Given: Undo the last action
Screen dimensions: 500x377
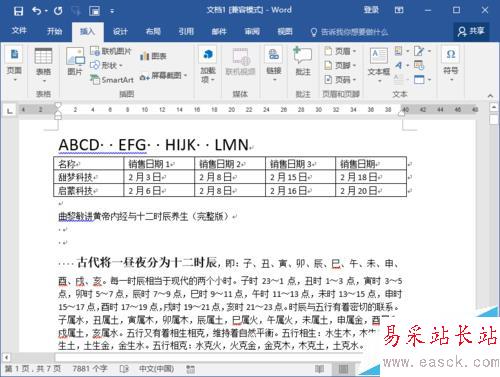Looking at the screenshot, I should click(x=37, y=11).
